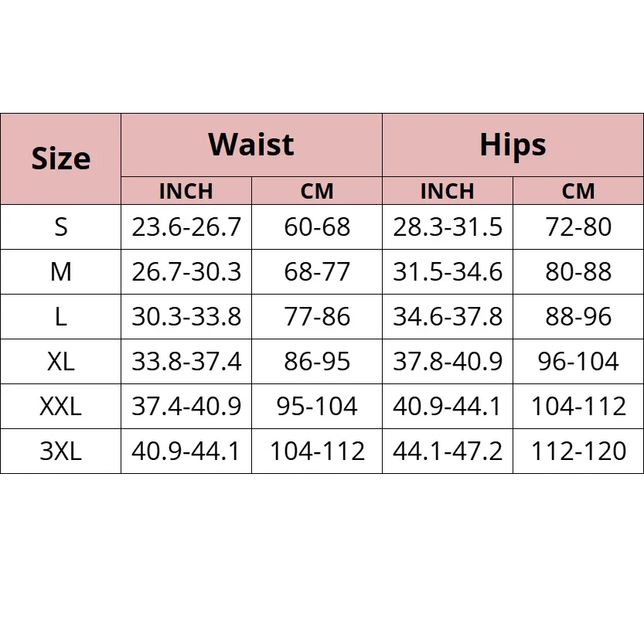Image resolution: width=644 pixels, height=644 pixels.
Task: Select the Waist header cell
Action: 251,145
